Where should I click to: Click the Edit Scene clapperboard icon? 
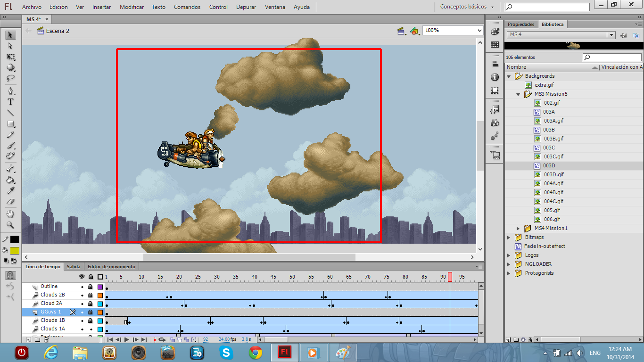coord(402,31)
